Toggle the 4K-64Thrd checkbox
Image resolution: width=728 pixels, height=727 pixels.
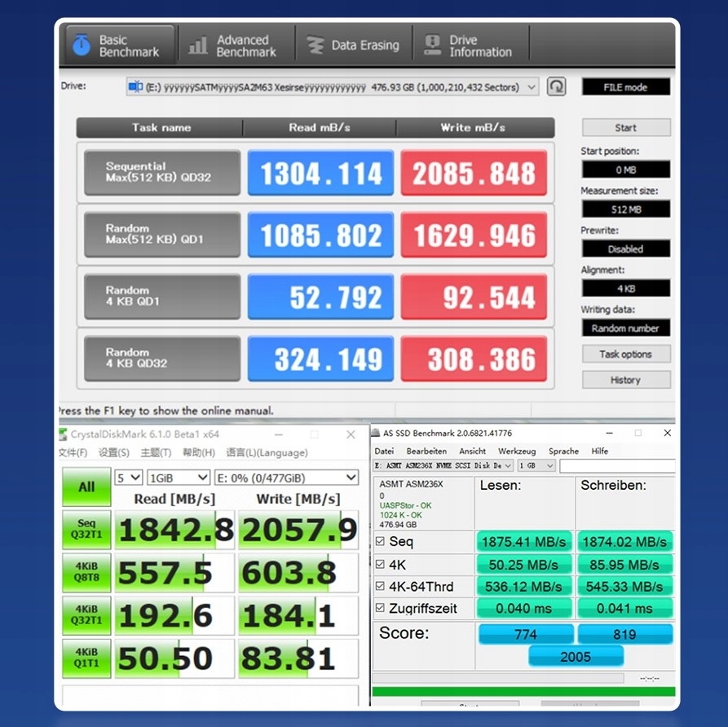click(x=380, y=586)
